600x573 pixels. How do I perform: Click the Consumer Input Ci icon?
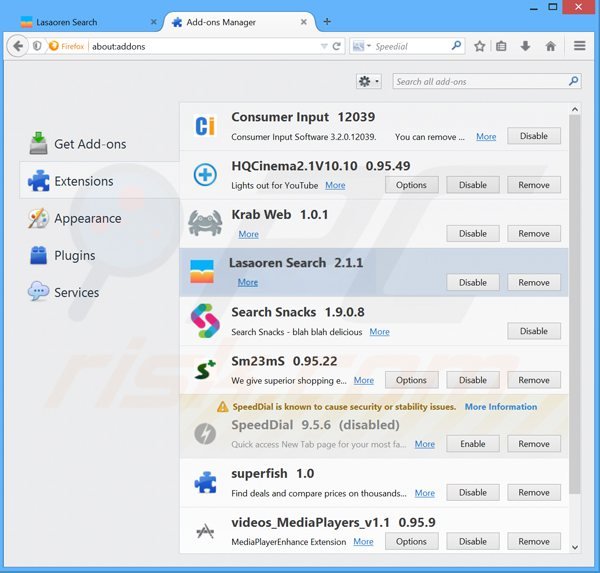[x=205, y=126]
